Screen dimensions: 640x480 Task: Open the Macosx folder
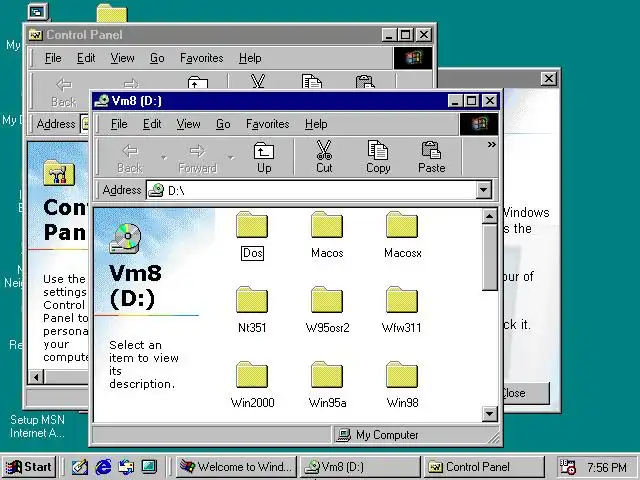click(402, 236)
